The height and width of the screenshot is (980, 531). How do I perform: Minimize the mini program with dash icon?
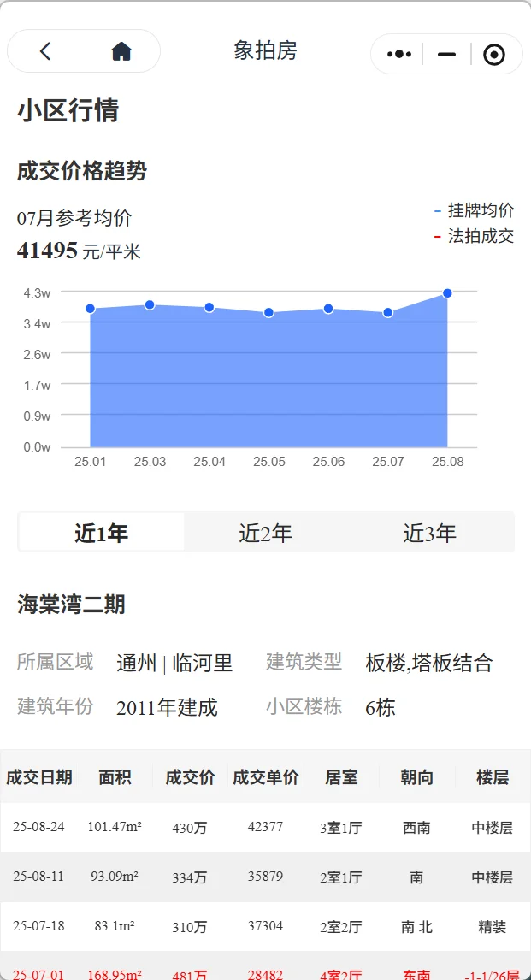coord(446,55)
